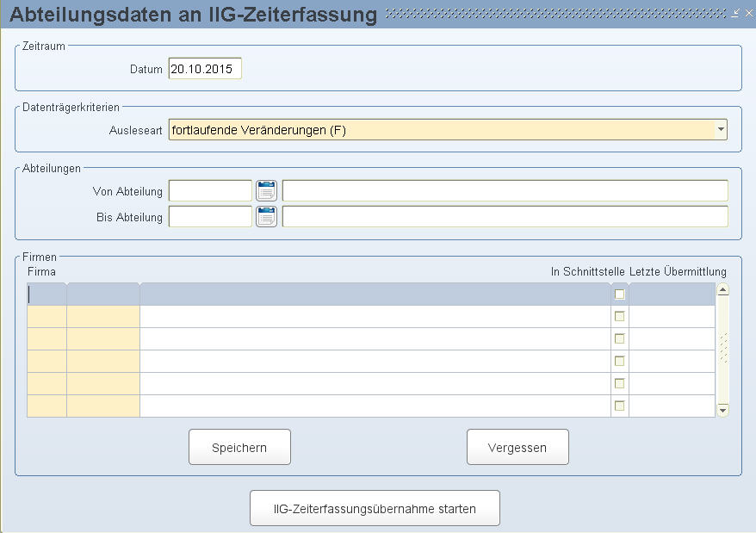The width and height of the screenshot is (756, 533).
Task: Toggle the second row In Schnittstelle checkbox
Action: [620, 316]
